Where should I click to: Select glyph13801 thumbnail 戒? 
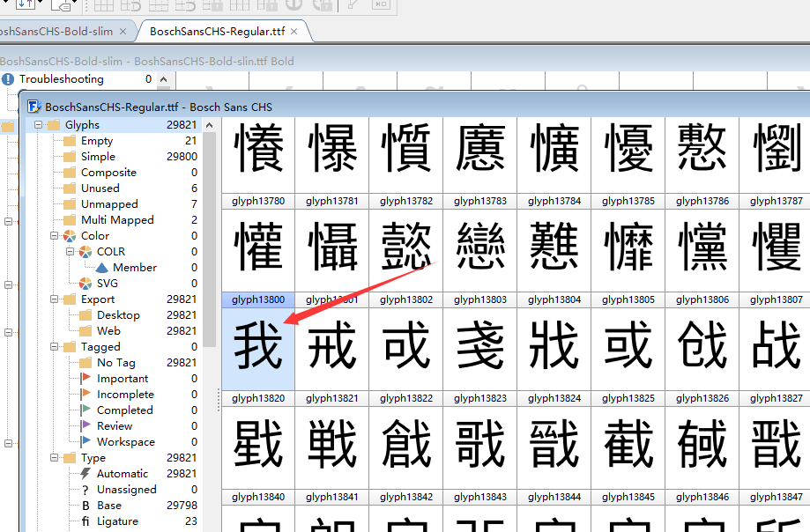[331, 348]
